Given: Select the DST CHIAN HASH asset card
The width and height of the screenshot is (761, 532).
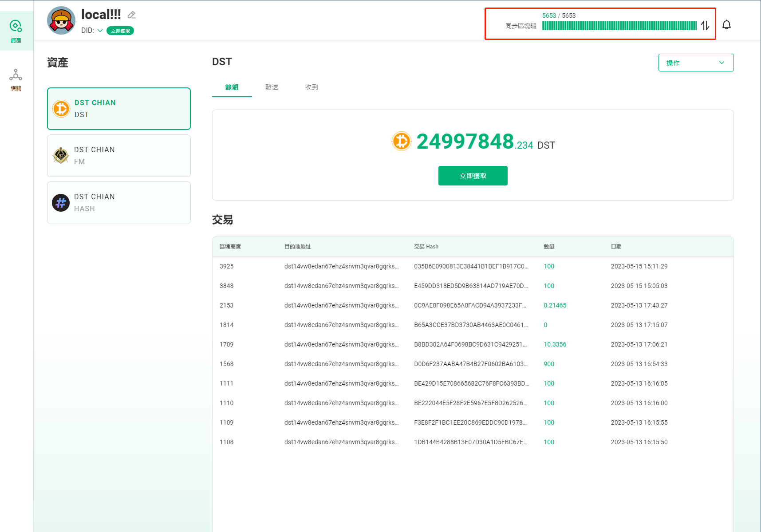Looking at the screenshot, I should coord(119,203).
